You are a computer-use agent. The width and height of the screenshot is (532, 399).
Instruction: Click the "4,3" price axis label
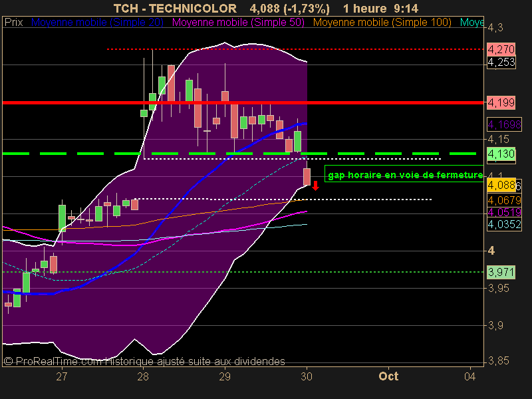(495, 27)
